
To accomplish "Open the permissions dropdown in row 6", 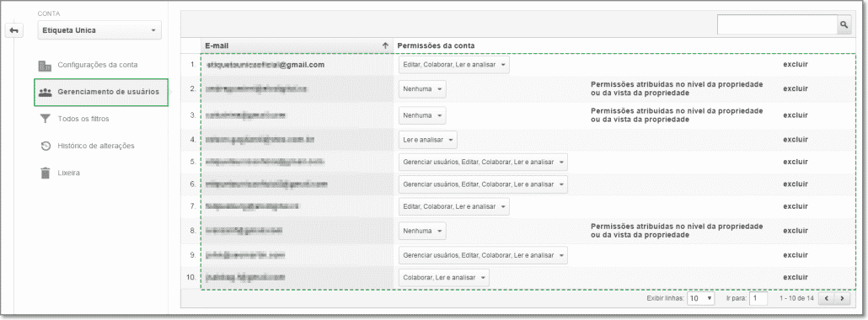I will 483,184.
